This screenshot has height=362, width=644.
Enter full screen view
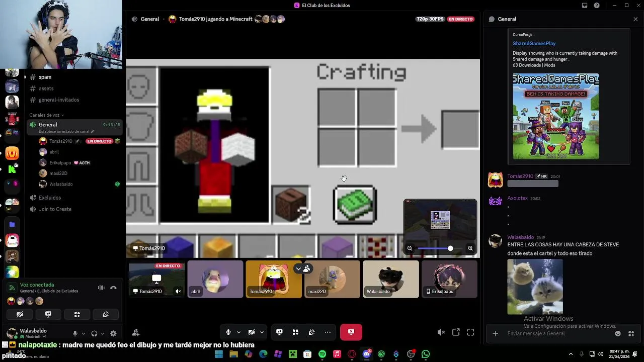pos(470,332)
